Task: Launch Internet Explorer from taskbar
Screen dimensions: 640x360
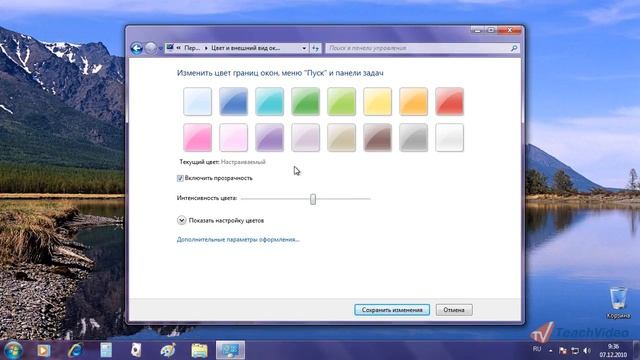Action: point(75,350)
